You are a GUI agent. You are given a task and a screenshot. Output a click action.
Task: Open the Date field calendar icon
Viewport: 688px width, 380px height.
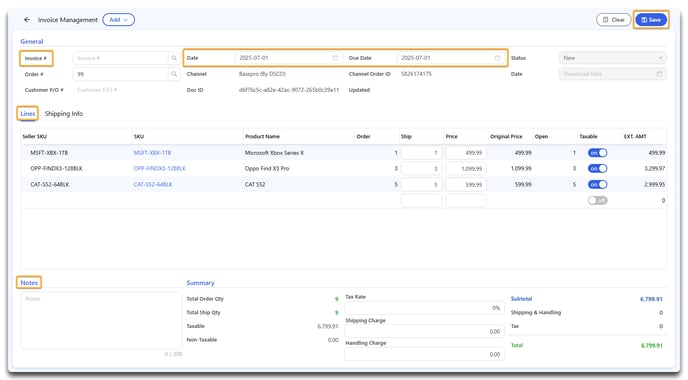click(335, 58)
